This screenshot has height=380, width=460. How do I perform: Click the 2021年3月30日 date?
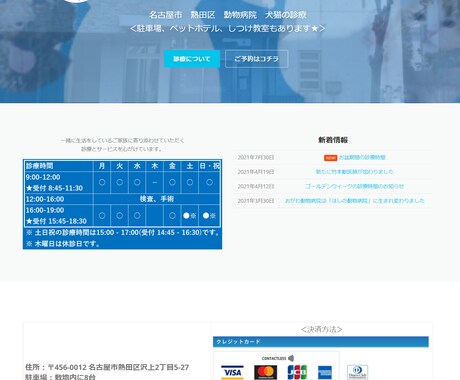coord(256,201)
